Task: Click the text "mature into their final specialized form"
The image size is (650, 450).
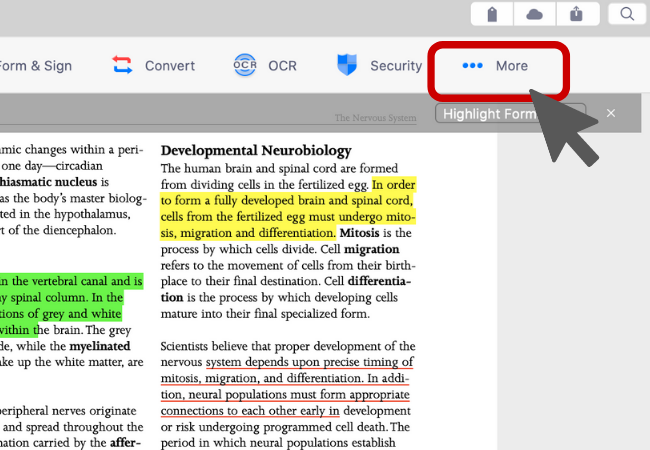Action: 265,314
